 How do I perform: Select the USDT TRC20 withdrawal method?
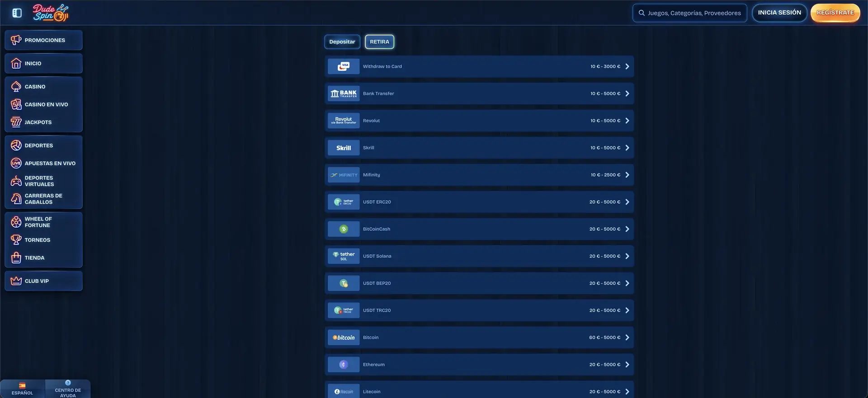pos(479,310)
